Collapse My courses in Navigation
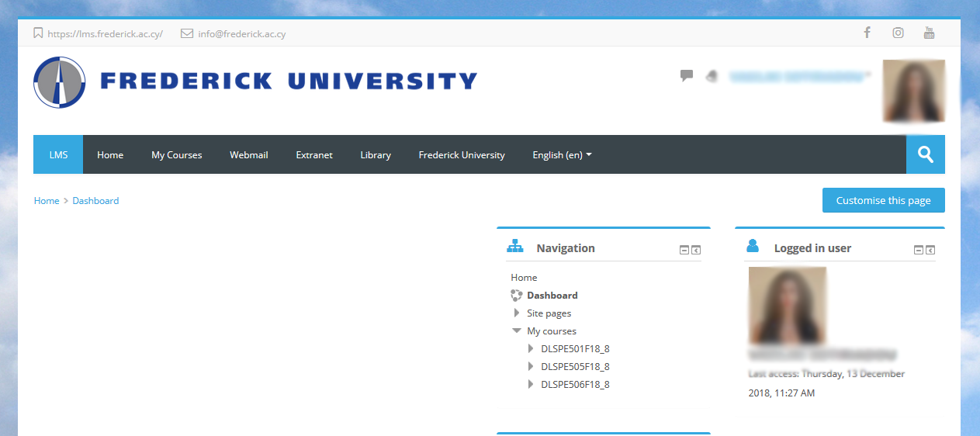 517,330
